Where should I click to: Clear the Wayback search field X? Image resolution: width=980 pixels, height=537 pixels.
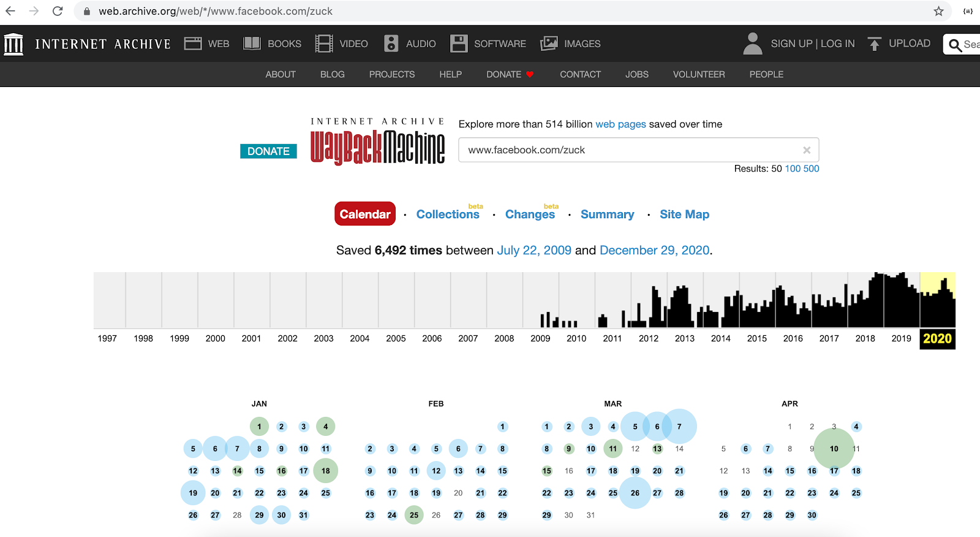[807, 150]
